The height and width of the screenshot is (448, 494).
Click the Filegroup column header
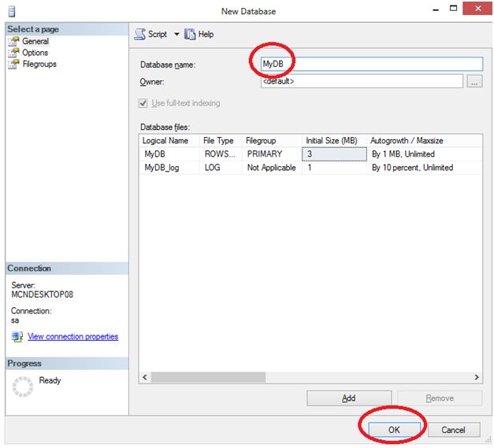click(272, 140)
